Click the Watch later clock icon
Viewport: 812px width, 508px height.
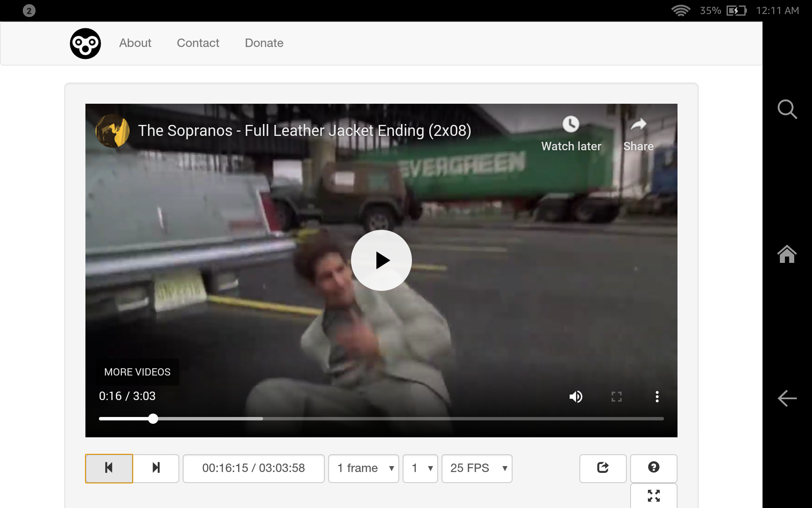point(571,124)
